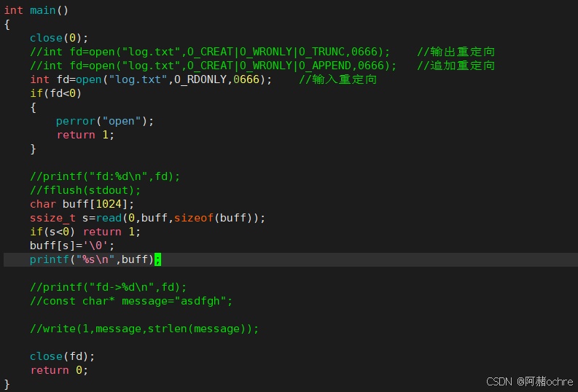Click the close(fd) call

pyautogui.click(x=62, y=356)
